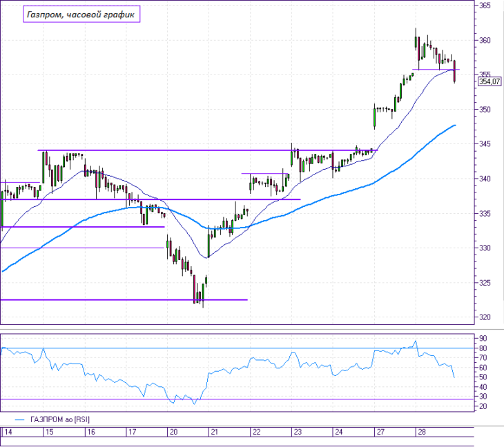Click RSI axis value 50
504x447 pixels.
tap(483, 377)
